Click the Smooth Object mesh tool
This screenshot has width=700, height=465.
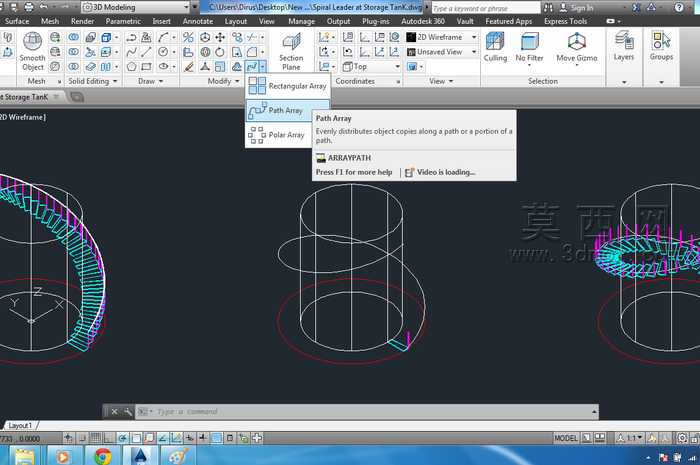point(33,52)
